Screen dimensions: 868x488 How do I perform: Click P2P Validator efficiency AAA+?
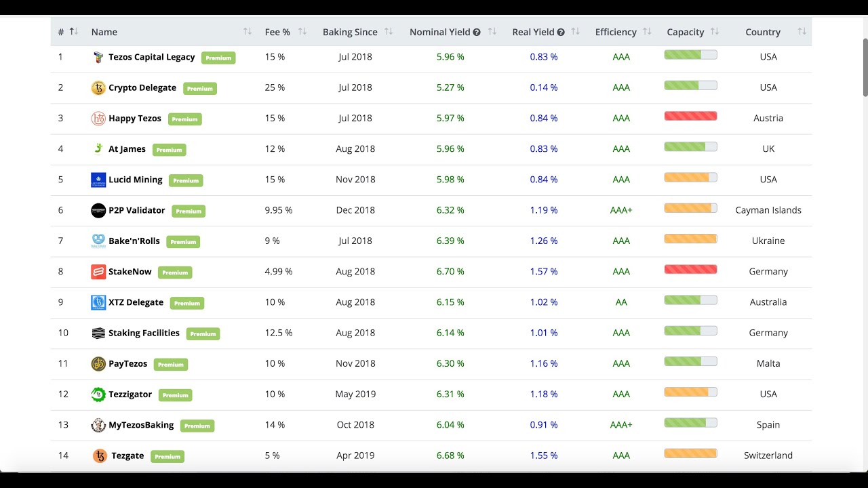(621, 210)
